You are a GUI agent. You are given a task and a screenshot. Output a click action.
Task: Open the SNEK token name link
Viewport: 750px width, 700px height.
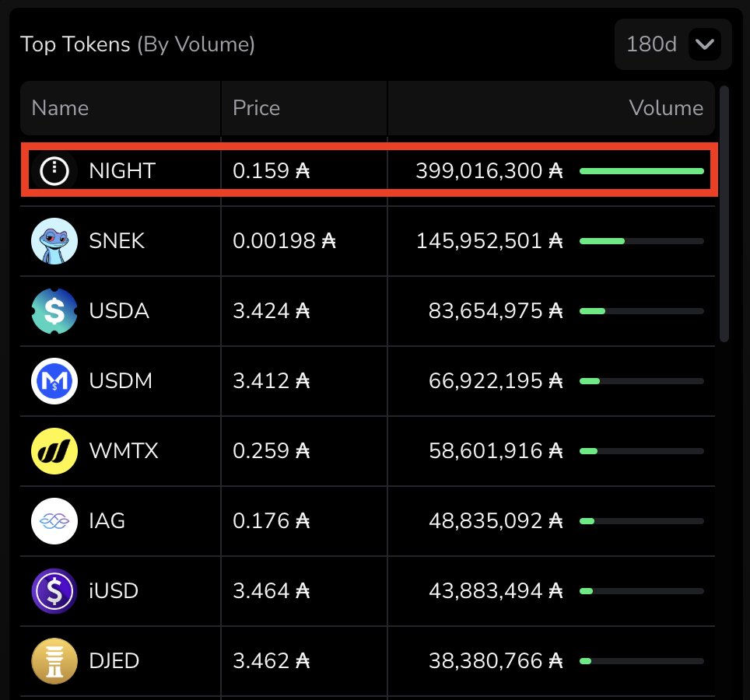tap(117, 241)
